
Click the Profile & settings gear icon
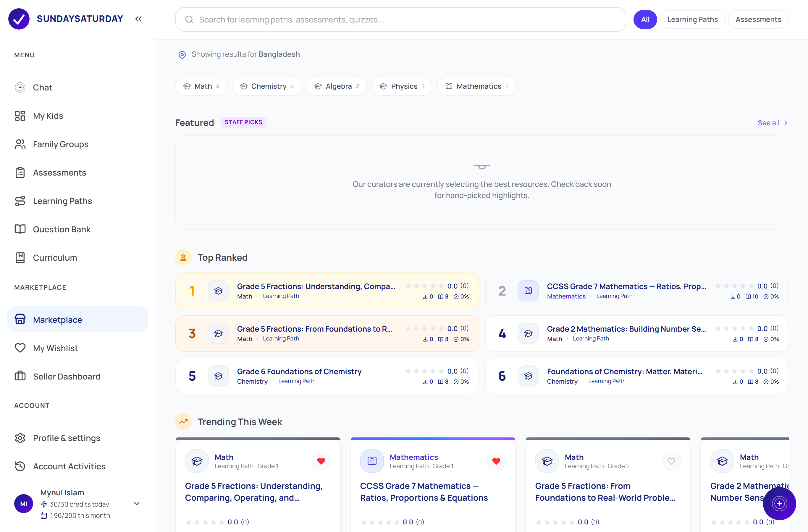[20, 438]
